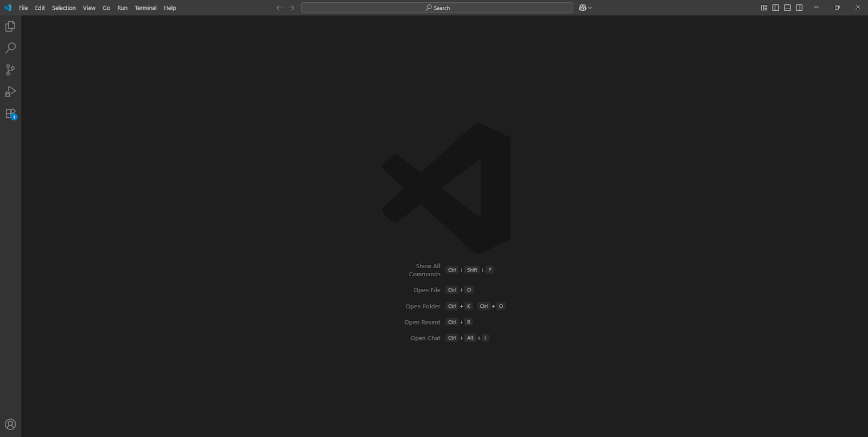Toggle the Primary Side Bar
Image resolution: width=868 pixels, height=437 pixels.
click(x=776, y=8)
